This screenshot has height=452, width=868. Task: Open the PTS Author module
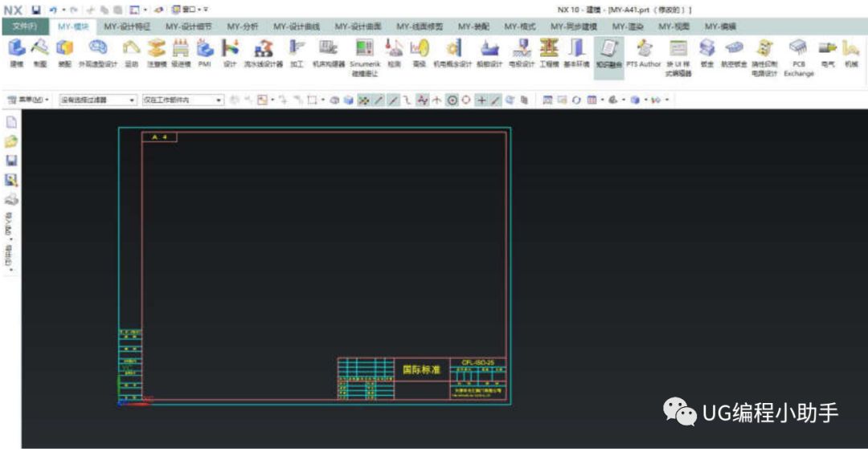(643, 53)
